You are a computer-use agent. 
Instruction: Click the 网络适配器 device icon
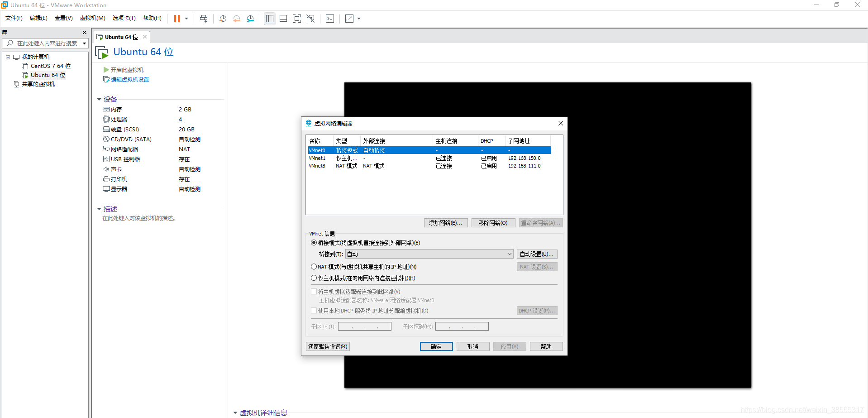click(x=106, y=149)
